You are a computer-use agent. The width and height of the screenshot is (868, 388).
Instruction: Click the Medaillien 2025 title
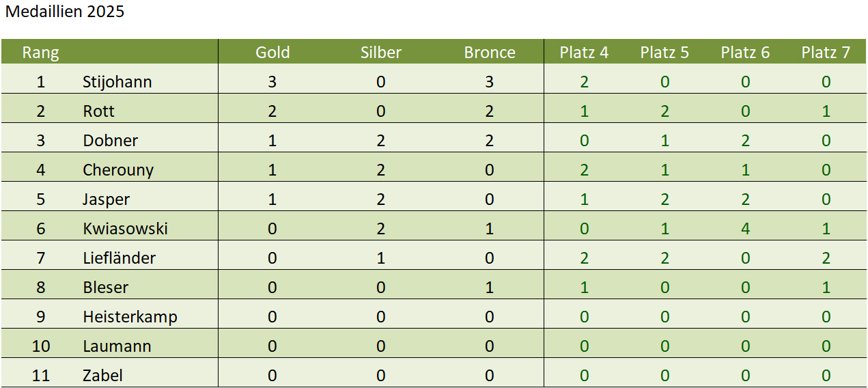pyautogui.click(x=65, y=12)
